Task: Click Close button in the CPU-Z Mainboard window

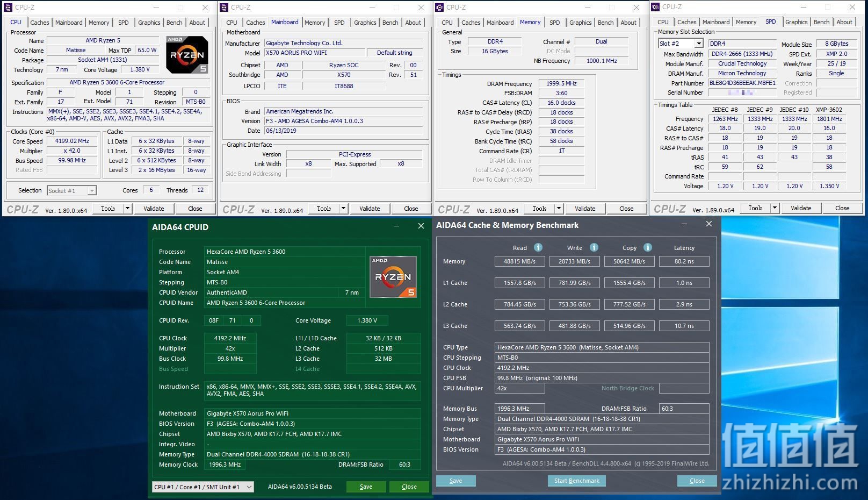Action: [x=411, y=209]
